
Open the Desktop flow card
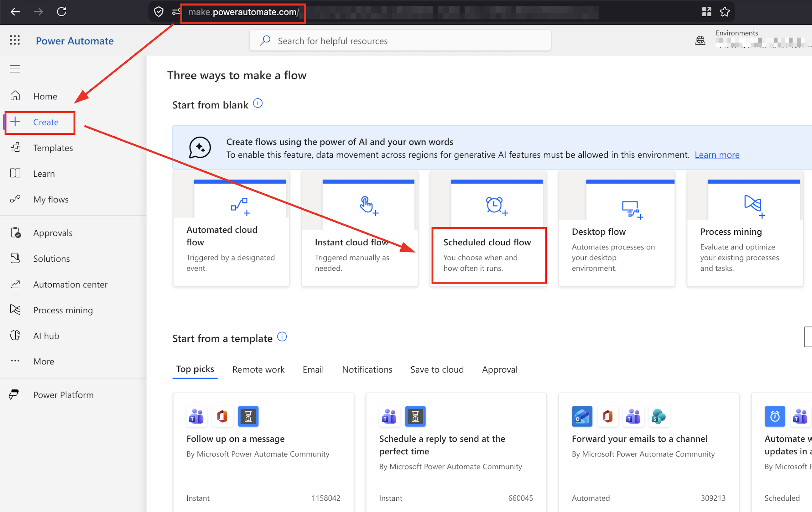click(x=617, y=229)
